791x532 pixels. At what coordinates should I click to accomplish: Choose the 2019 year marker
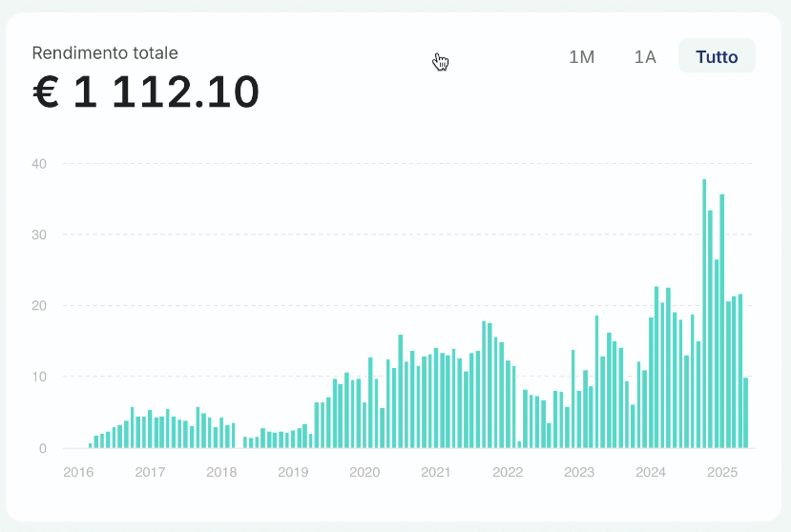click(293, 472)
